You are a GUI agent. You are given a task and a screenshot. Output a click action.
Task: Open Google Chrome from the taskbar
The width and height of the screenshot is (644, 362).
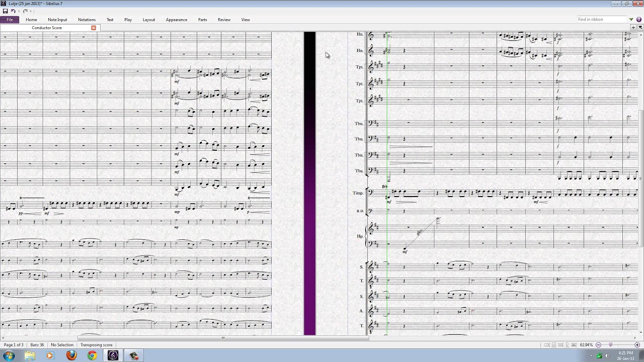[x=92, y=355]
